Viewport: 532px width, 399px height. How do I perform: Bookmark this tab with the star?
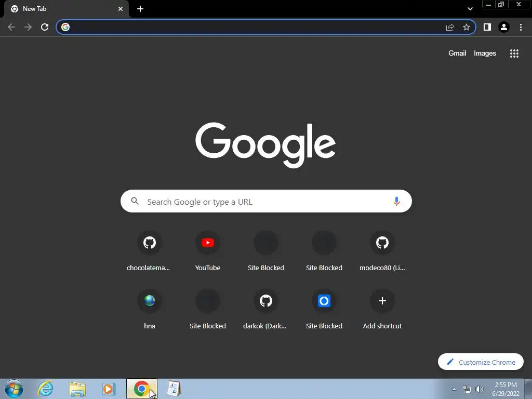[x=467, y=27]
